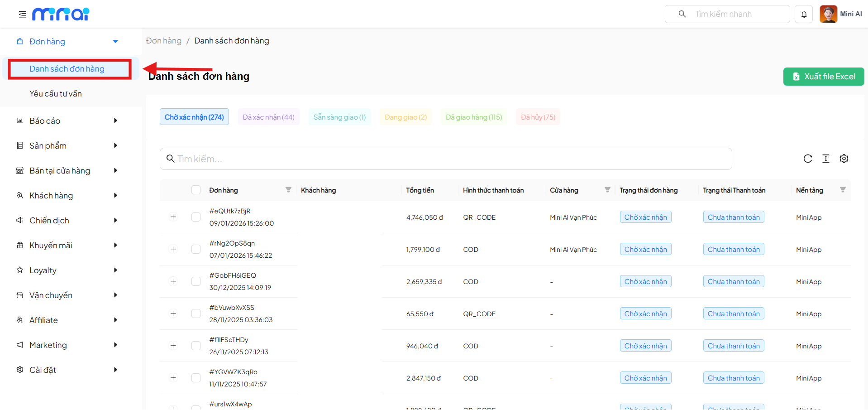Click filter icon in Nền tảng column
The width and height of the screenshot is (868, 410).
click(843, 190)
